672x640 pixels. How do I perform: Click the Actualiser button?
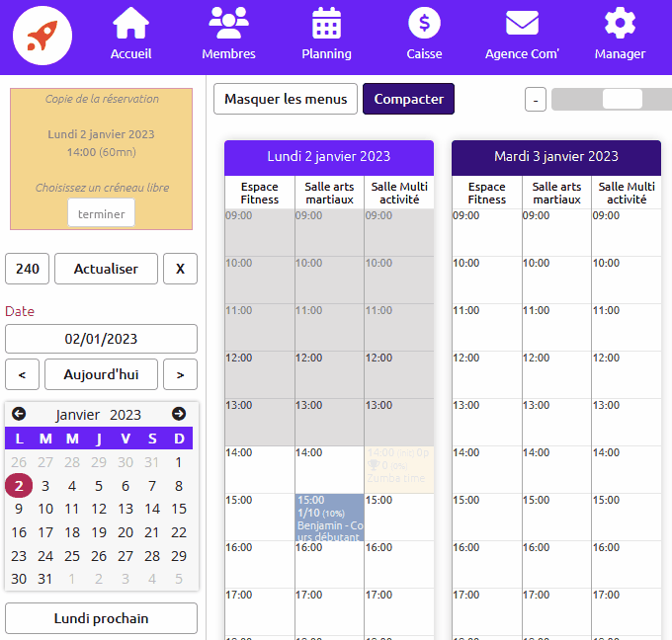coord(106,269)
